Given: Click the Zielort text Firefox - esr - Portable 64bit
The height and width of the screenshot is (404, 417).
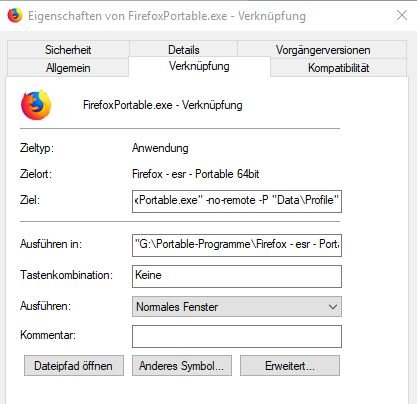Looking at the screenshot, I should pos(195,174).
